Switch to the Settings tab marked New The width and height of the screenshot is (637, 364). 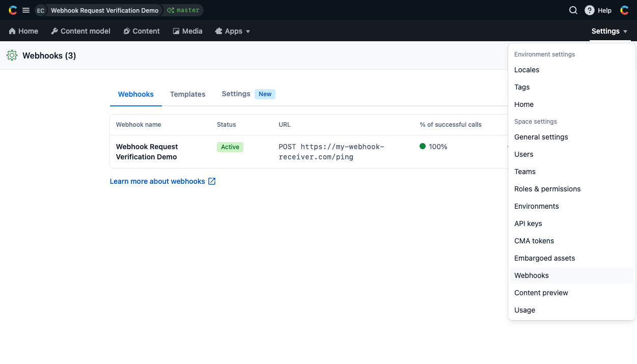[x=236, y=94]
